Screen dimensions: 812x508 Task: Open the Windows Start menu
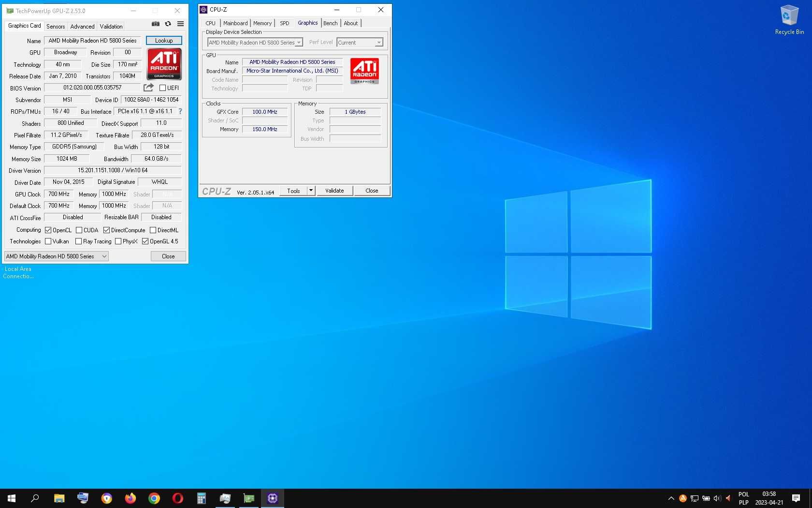click(12, 498)
